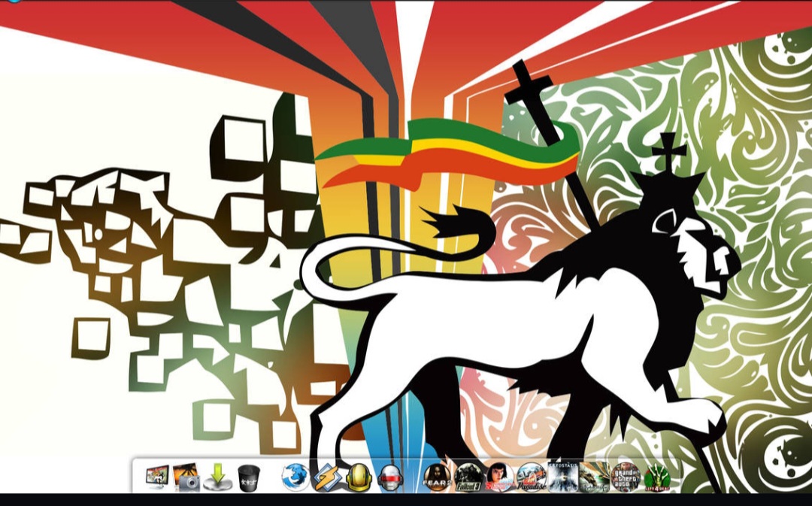Launch F.E.A.R. 2 from the dock
Screen dimensions: 812x506
click(x=437, y=477)
